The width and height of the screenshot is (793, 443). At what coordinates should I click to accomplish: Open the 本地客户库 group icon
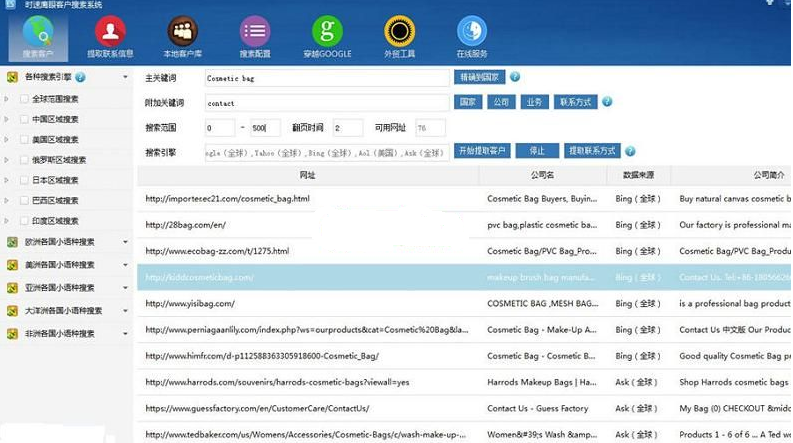[183, 37]
